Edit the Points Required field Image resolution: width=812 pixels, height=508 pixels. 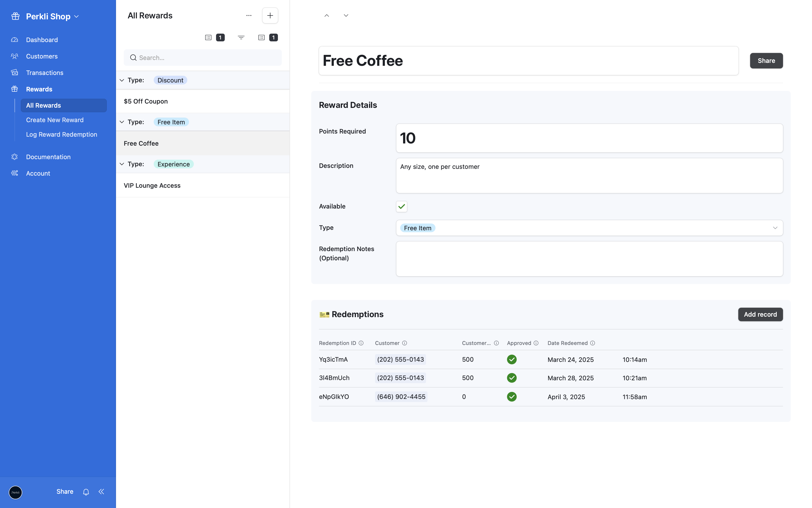click(589, 138)
